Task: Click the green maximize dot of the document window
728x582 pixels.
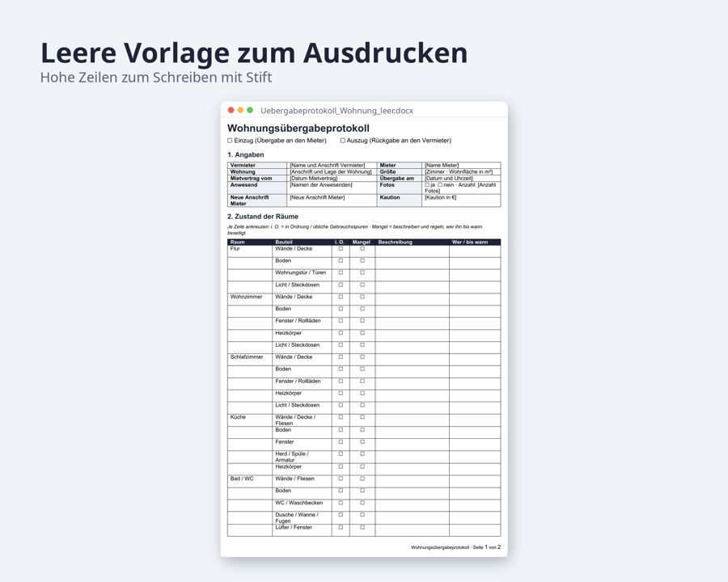Action: [x=250, y=110]
